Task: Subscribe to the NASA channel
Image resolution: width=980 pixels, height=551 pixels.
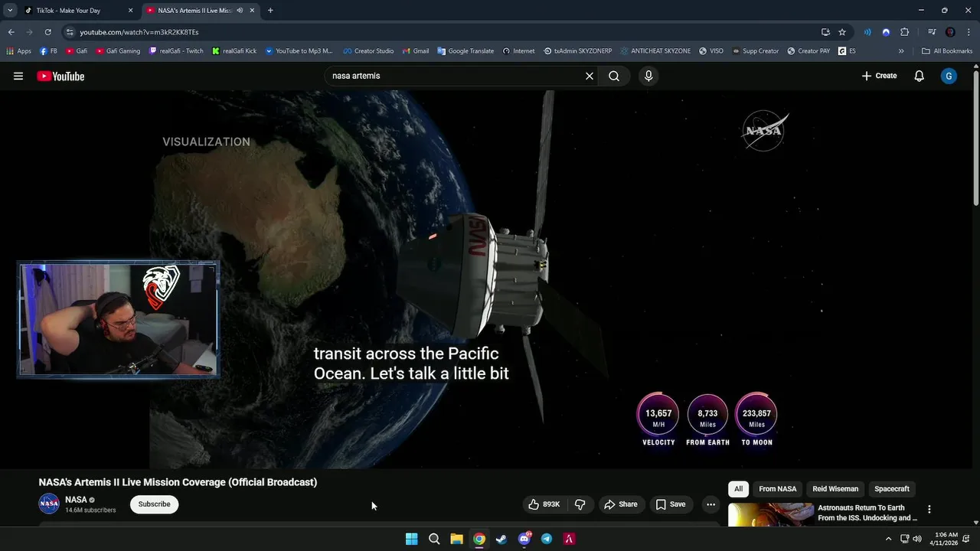Action: pyautogui.click(x=154, y=504)
